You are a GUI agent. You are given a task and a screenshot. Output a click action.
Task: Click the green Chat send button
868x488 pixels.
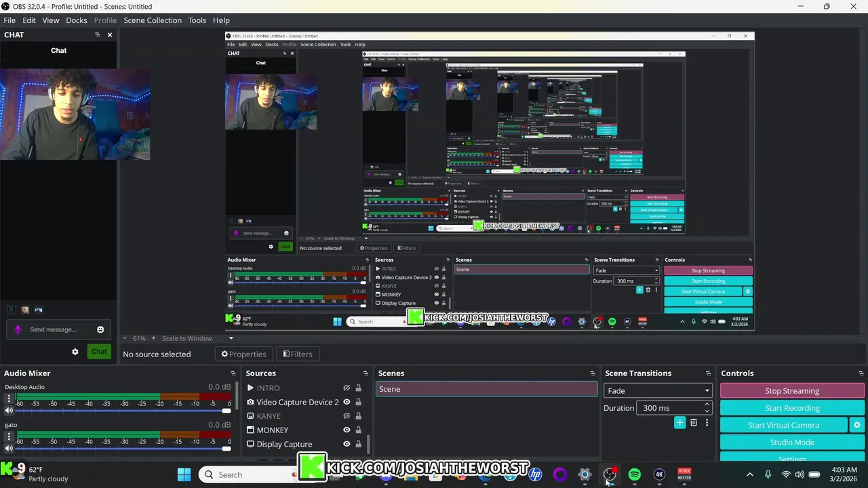pos(99,351)
